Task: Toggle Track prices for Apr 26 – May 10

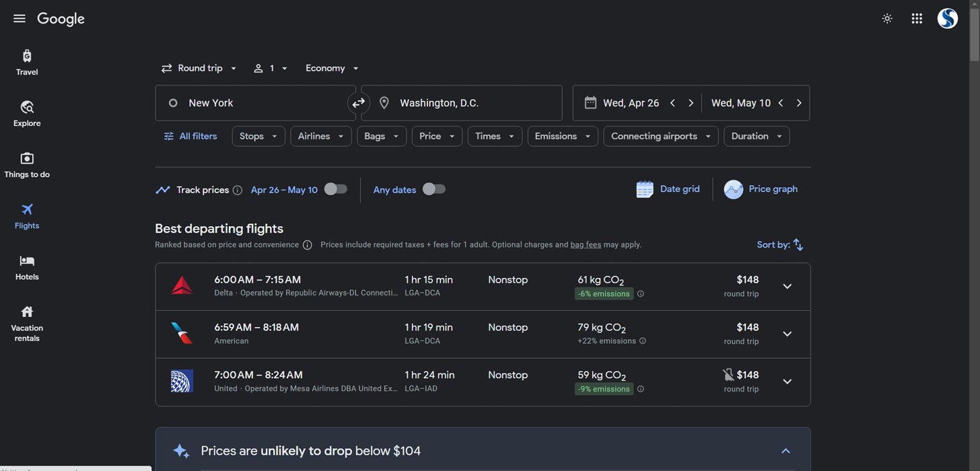Action: tap(335, 189)
